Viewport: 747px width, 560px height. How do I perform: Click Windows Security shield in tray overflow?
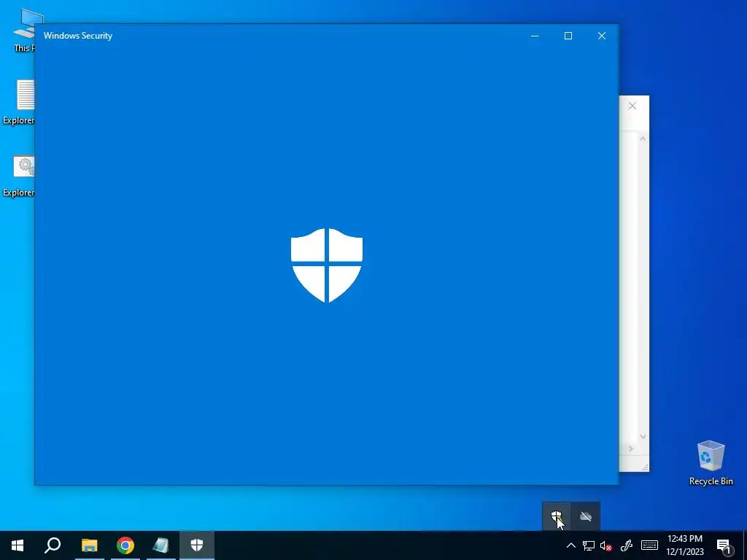pos(557,516)
